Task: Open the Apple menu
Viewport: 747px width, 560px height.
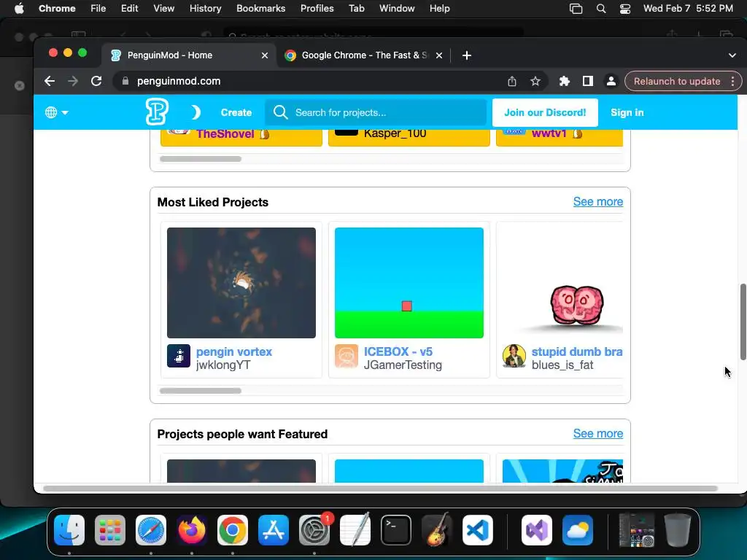Action: point(19,9)
